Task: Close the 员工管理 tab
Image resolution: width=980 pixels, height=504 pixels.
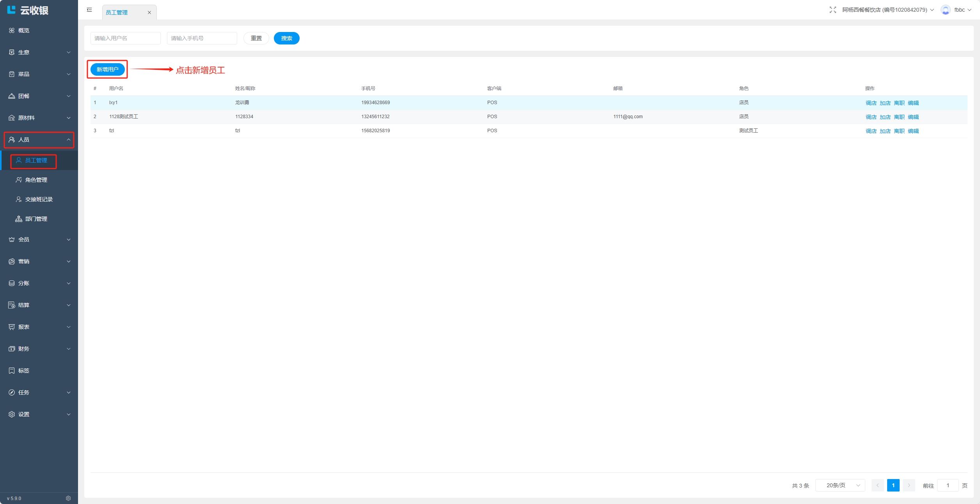Action: (149, 12)
